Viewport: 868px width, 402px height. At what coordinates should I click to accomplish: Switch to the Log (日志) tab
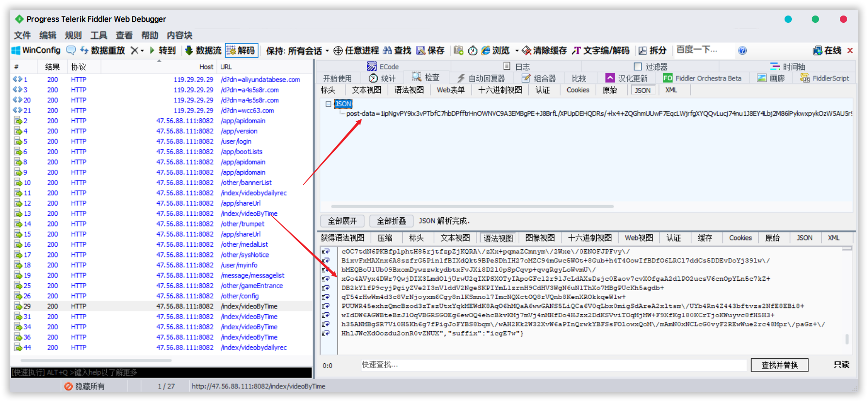[x=516, y=66]
